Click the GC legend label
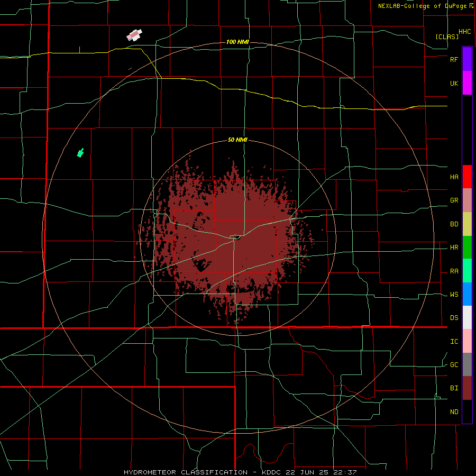476x476 pixels. [454, 365]
